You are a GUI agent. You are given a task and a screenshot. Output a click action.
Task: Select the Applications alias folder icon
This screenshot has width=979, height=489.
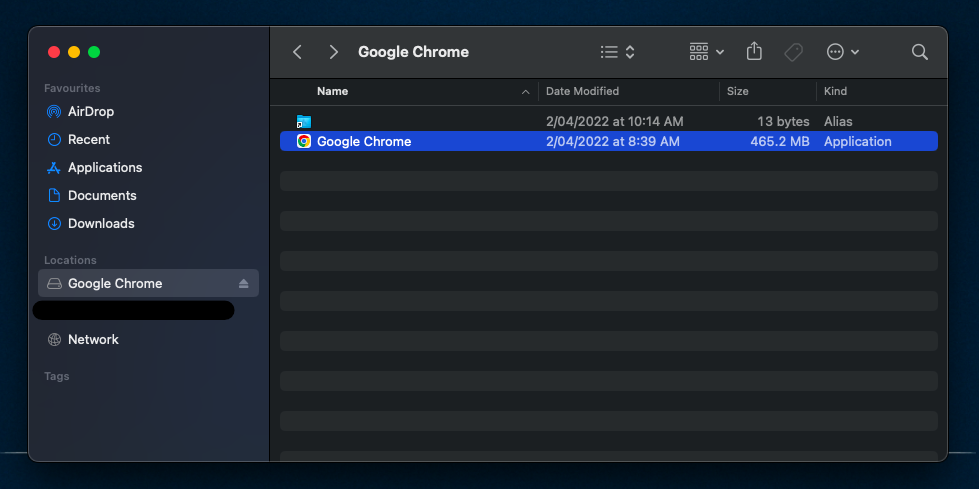pos(304,122)
